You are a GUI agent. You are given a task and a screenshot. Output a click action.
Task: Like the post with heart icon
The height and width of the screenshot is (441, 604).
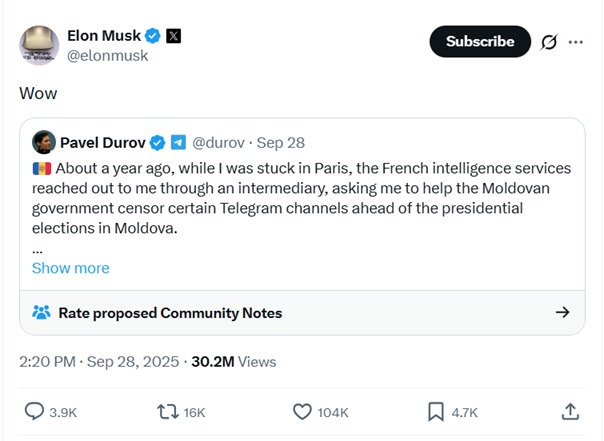point(302,411)
